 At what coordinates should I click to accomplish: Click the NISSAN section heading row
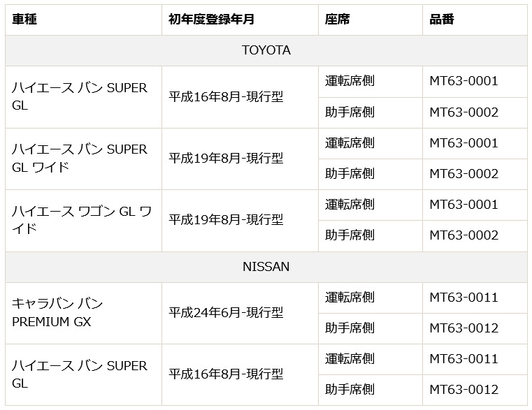(x=266, y=267)
